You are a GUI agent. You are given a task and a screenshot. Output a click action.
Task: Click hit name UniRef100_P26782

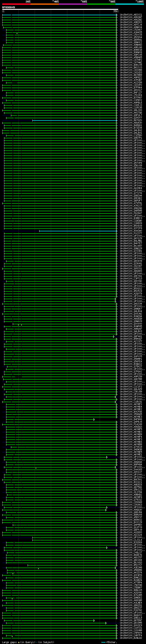[131, 610]
